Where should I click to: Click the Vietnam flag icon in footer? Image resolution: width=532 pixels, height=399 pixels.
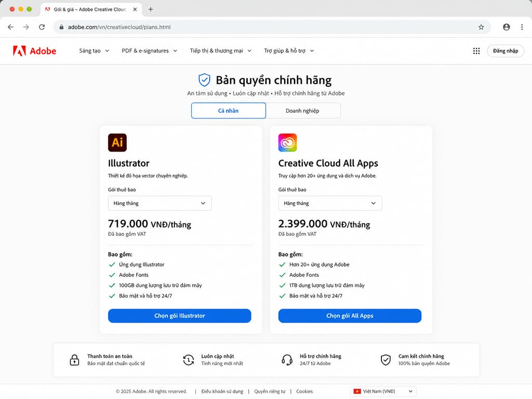tap(357, 391)
